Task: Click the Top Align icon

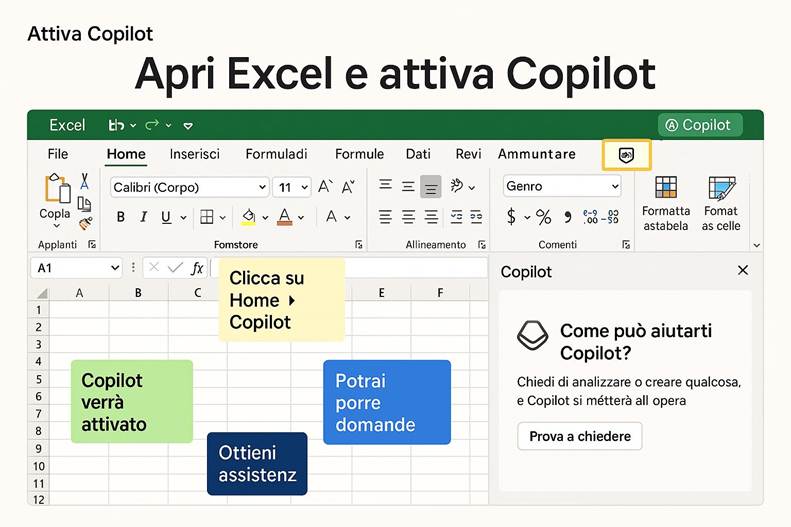Action: tap(385, 186)
